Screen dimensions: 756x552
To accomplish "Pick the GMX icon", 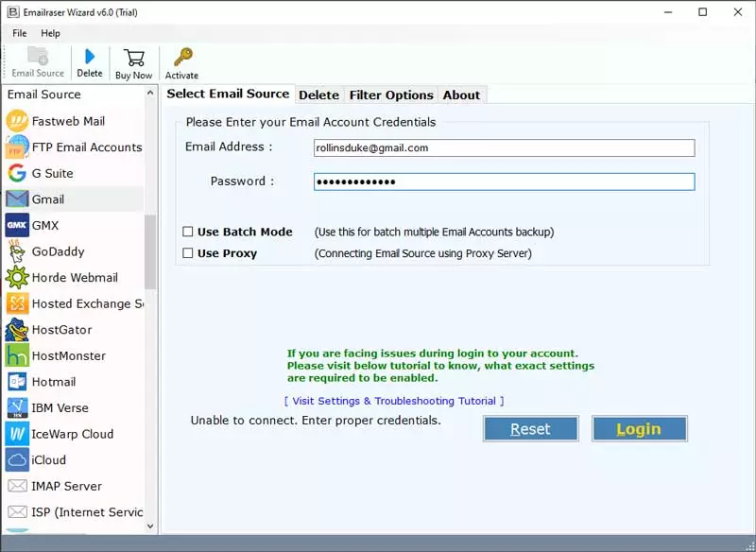I will pos(17,225).
